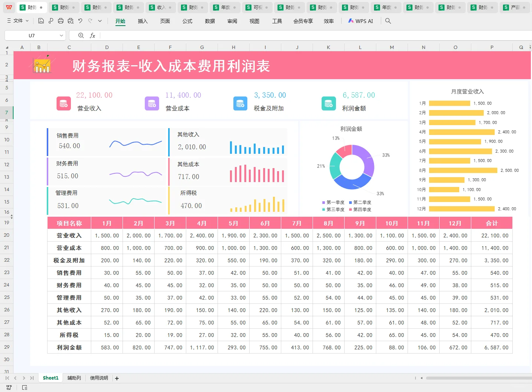Image resolution: width=532 pixels, height=392 pixels.
Task: Click the 利润金额 row label cell
Action: (x=69, y=348)
